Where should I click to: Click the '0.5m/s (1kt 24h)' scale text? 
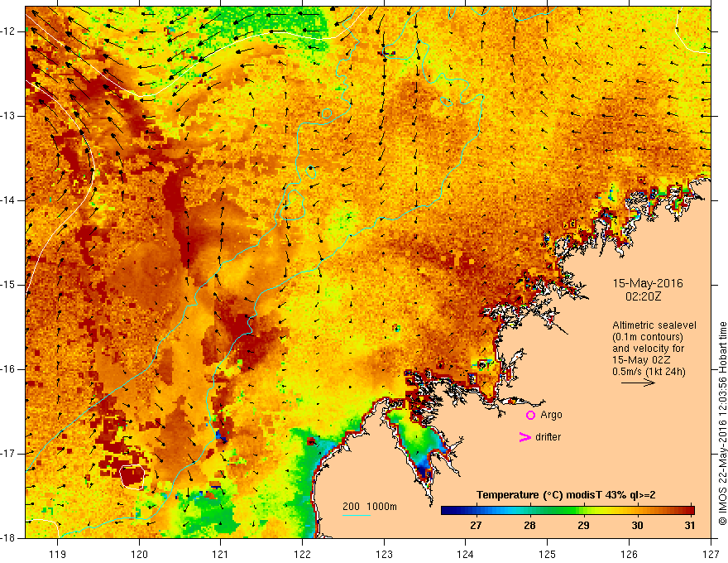[x=649, y=372]
